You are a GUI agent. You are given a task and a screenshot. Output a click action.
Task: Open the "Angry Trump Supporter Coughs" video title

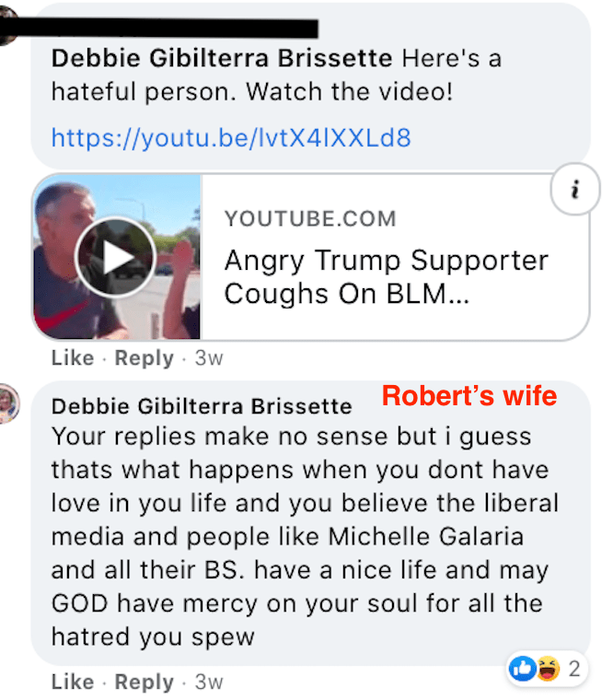click(386, 276)
